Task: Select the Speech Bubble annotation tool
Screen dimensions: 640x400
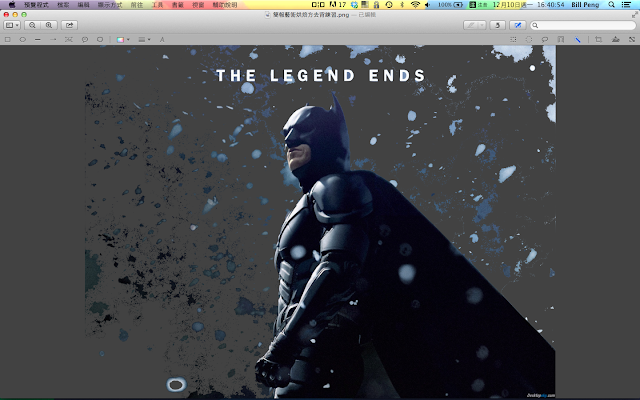Action: (x=84, y=40)
